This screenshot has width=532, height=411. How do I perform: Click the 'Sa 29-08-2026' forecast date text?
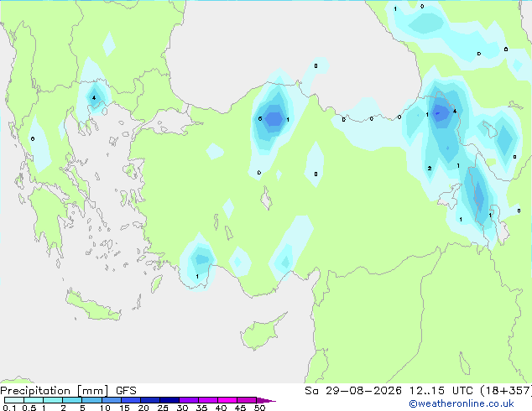(353, 391)
